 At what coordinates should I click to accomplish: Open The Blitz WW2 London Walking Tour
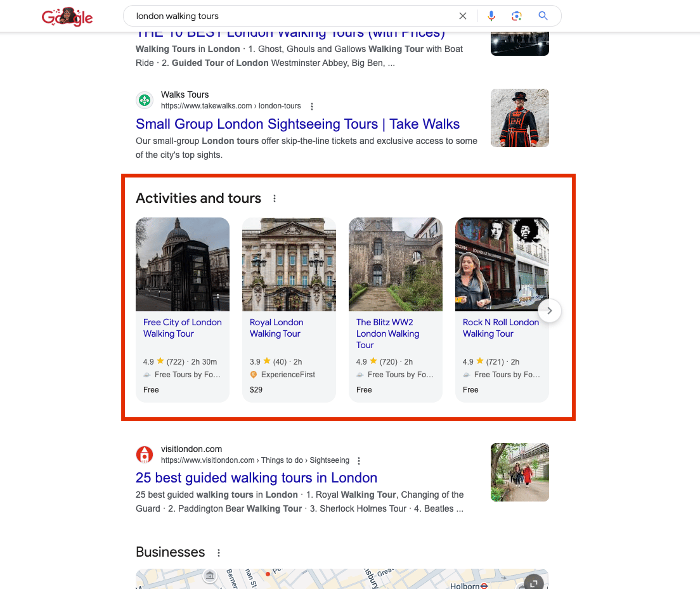388,333
